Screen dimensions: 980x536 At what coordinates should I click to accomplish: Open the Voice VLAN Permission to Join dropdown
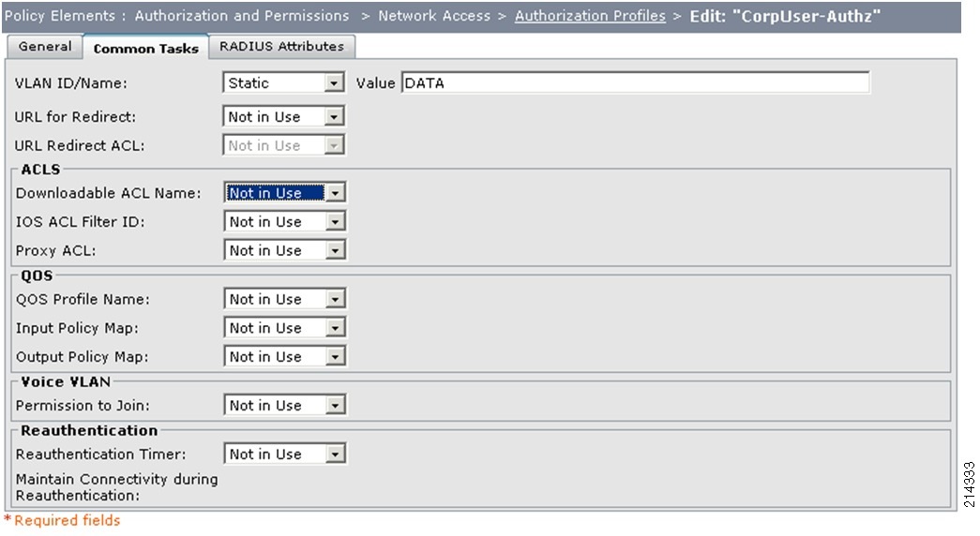pos(284,406)
